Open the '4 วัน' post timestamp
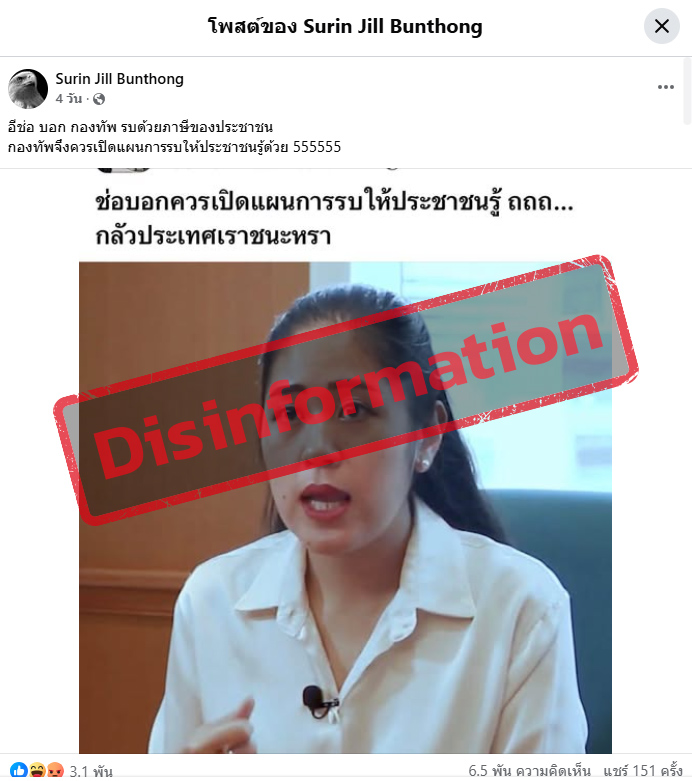The width and height of the screenshot is (692, 781). coord(69,99)
